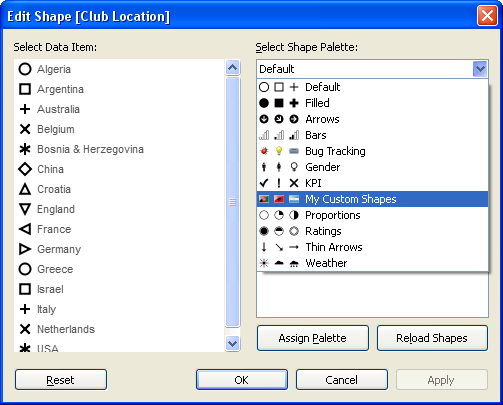Screen dimensions: 503x405
Task: Select the circle shape icon beside Algeria
Action: (25, 69)
